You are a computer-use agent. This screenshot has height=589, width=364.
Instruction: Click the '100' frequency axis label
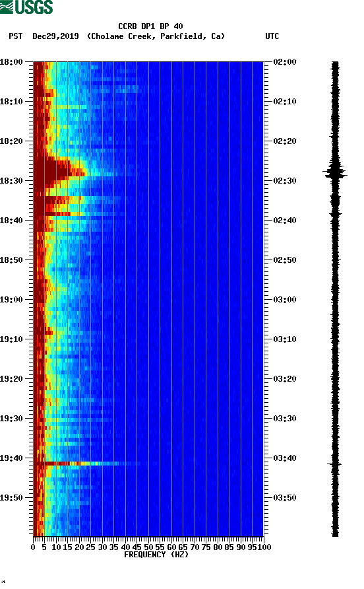tap(264, 547)
